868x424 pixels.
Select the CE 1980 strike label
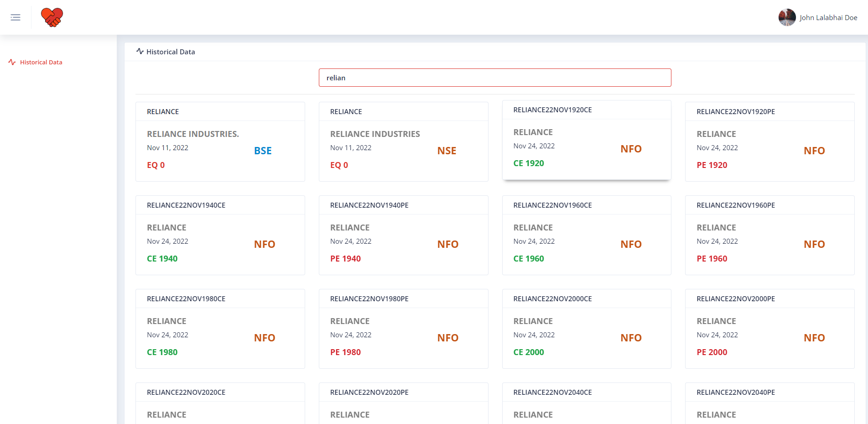pyautogui.click(x=162, y=352)
